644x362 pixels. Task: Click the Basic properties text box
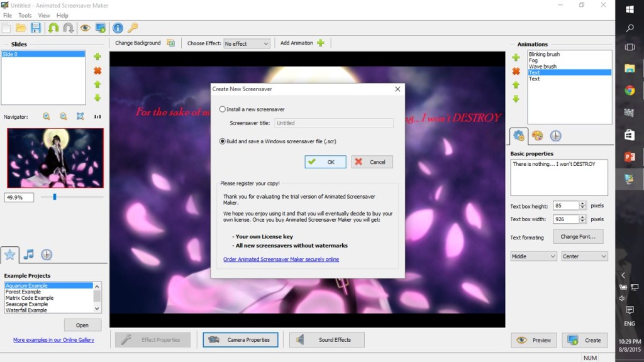[x=558, y=177]
